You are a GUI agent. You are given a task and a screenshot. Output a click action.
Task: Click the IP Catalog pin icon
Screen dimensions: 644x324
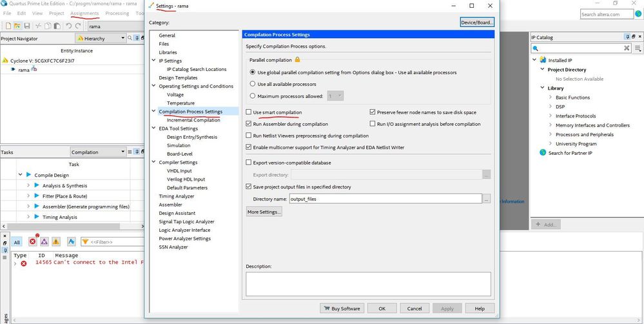coord(628,37)
